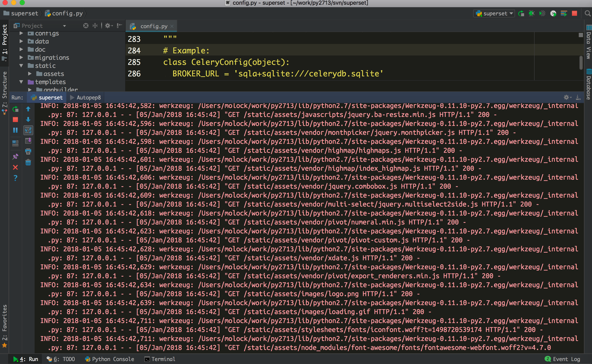Open the Terminal tool window

160,359
